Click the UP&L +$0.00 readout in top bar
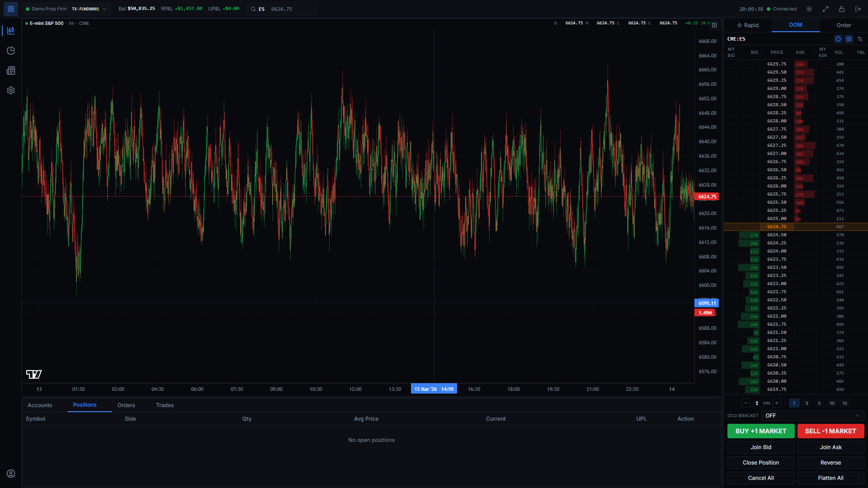Image resolution: width=868 pixels, height=488 pixels. click(223, 9)
